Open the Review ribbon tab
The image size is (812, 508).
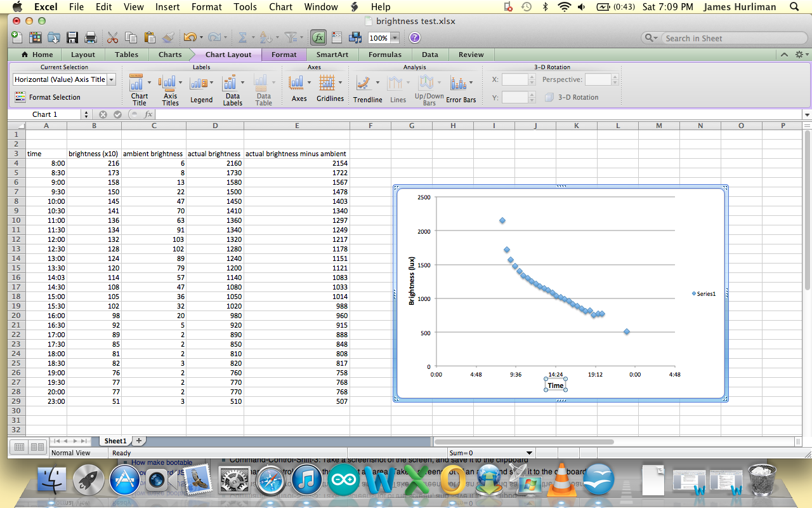471,55
